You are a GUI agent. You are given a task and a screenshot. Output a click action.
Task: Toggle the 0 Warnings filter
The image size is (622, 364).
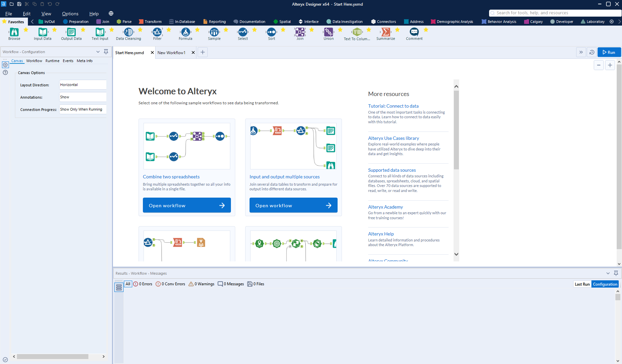[x=201, y=284]
